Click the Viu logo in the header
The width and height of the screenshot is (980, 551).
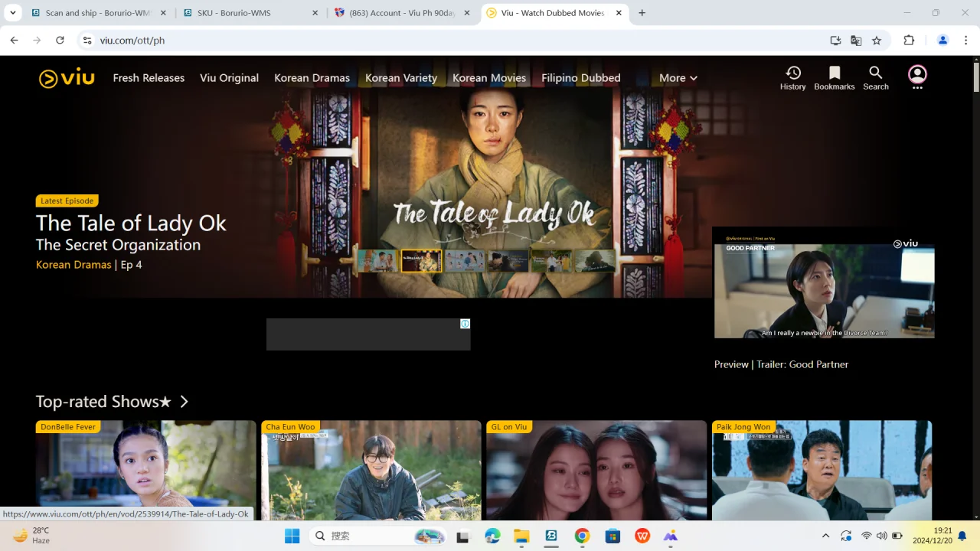point(67,77)
